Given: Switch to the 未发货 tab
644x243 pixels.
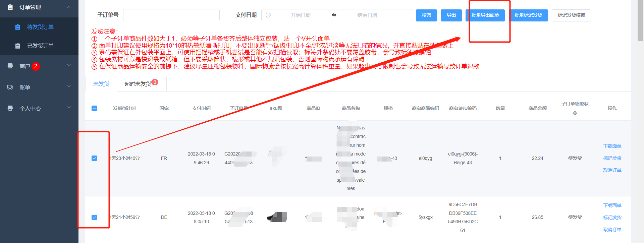Looking at the screenshot, I should click(x=101, y=84).
